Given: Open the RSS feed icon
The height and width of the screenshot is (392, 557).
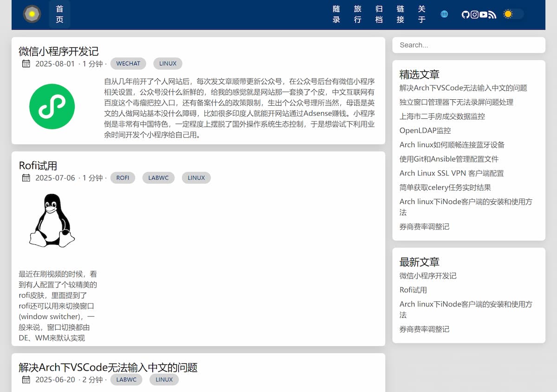Looking at the screenshot, I should 492,14.
